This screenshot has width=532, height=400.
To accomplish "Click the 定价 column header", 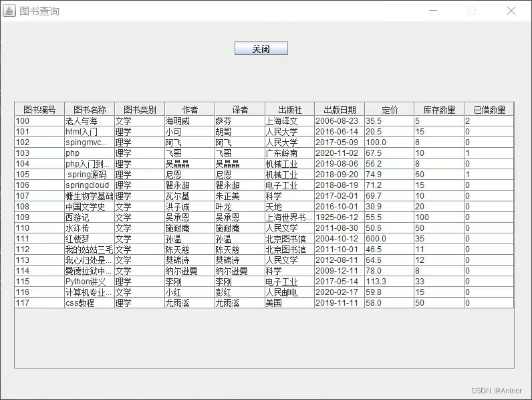I will (390, 110).
